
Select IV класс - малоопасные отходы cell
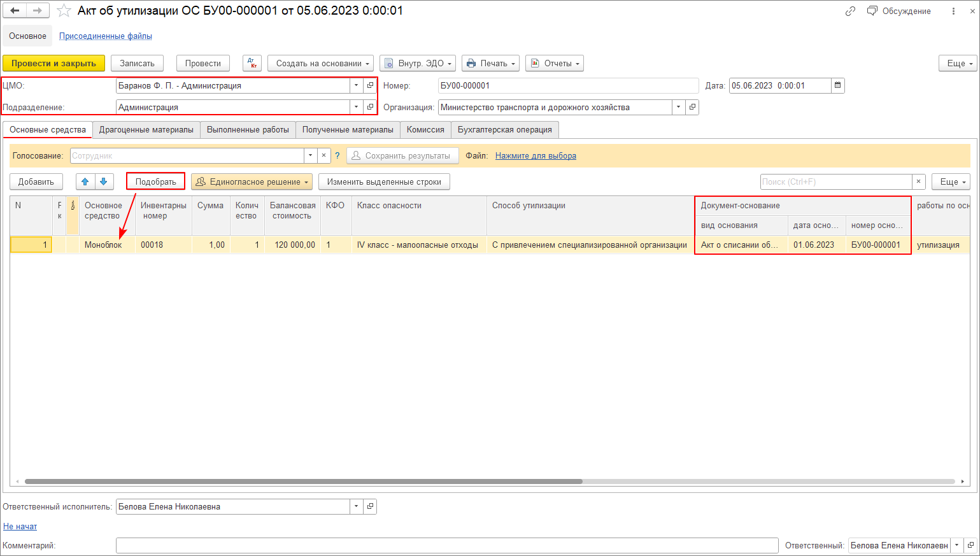(419, 245)
